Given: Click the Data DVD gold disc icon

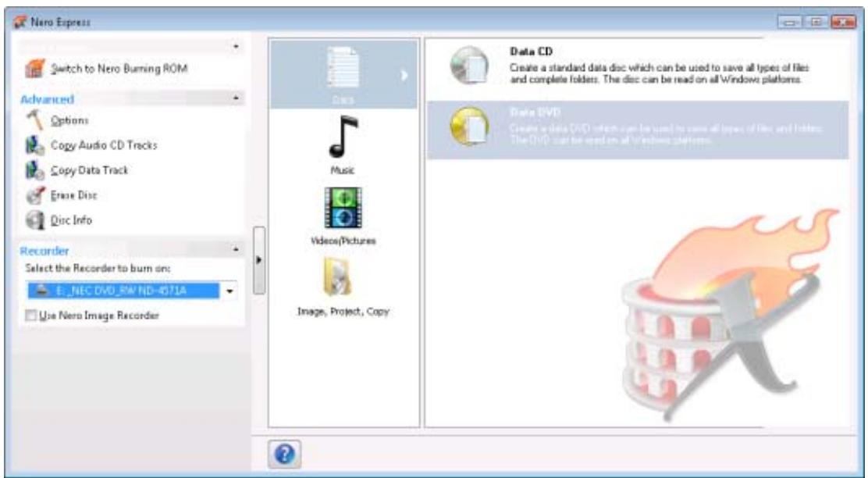Looking at the screenshot, I should (469, 127).
